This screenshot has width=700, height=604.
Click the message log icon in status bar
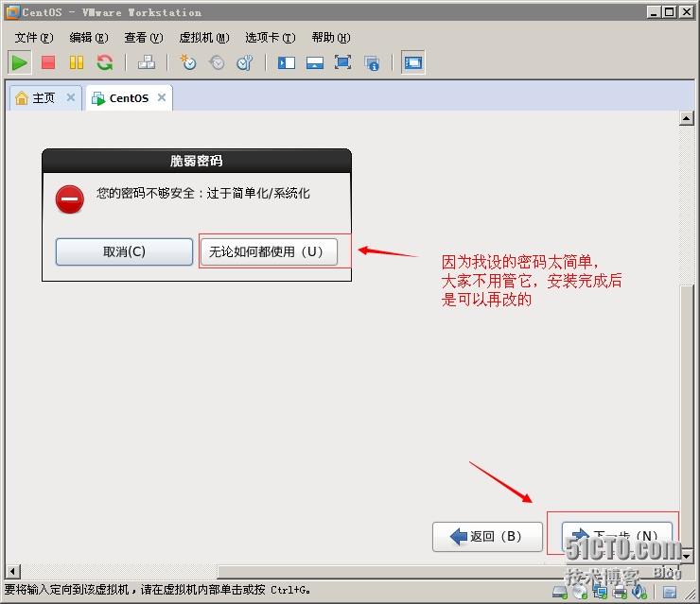pyautogui.click(x=669, y=593)
